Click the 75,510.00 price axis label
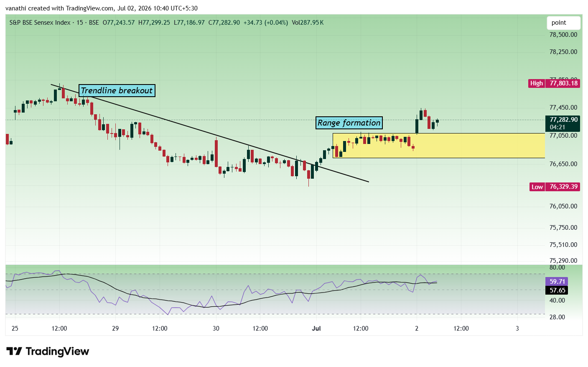This screenshot has height=367, width=588. click(563, 245)
